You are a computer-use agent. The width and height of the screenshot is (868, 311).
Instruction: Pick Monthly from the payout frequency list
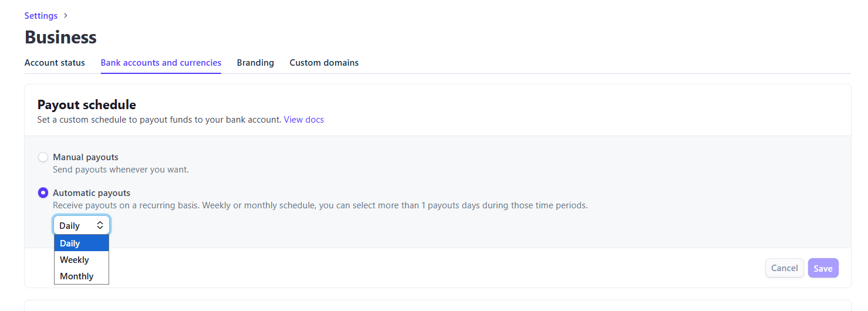(x=82, y=276)
